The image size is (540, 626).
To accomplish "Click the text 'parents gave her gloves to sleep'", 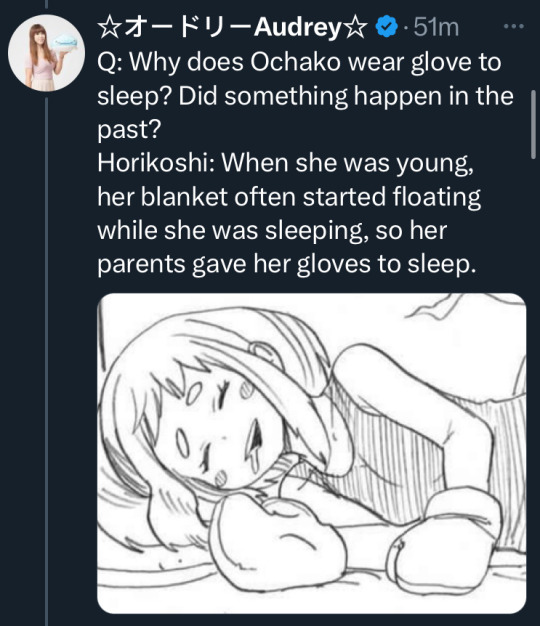I will tap(285, 264).
